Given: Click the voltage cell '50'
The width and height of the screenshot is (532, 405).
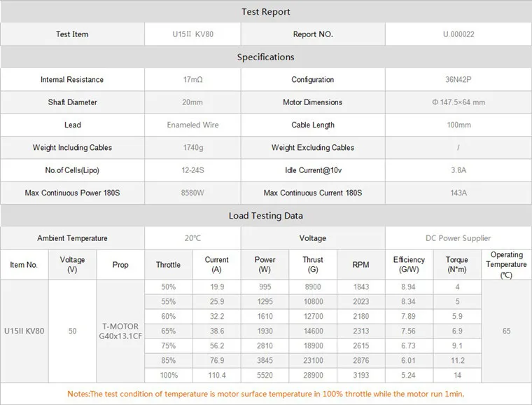Looking at the screenshot, I should click(72, 331).
